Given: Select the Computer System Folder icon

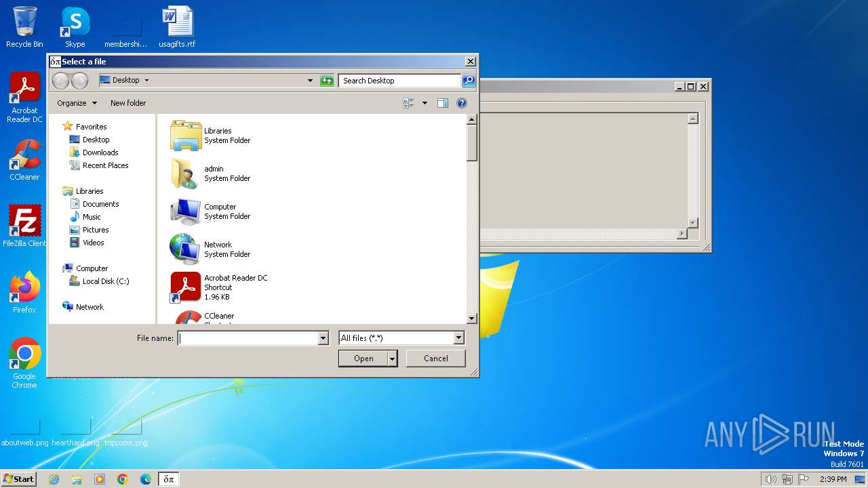Looking at the screenshot, I should point(186,211).
